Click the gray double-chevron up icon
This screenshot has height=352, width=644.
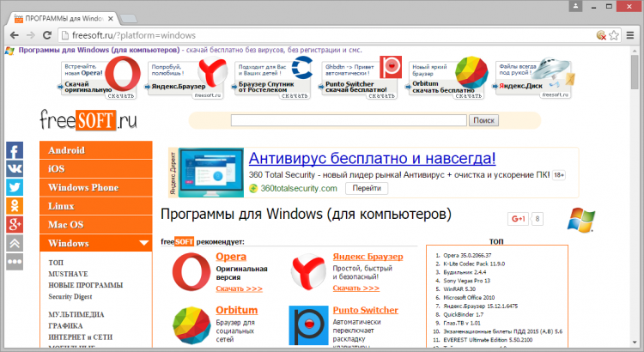(x=15, y=243)
